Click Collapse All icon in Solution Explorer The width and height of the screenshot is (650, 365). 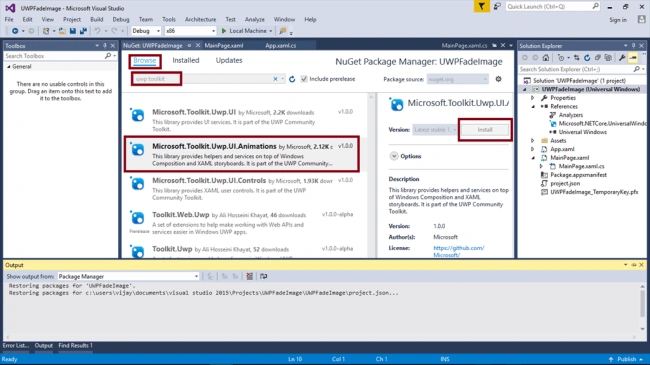pyautogui.click(x=598, y=58)
